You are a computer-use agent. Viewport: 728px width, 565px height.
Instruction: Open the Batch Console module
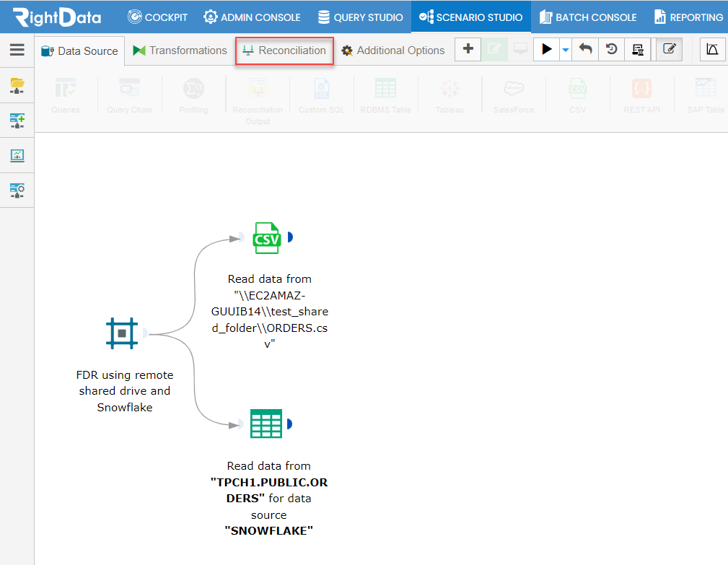pos(588,17)
